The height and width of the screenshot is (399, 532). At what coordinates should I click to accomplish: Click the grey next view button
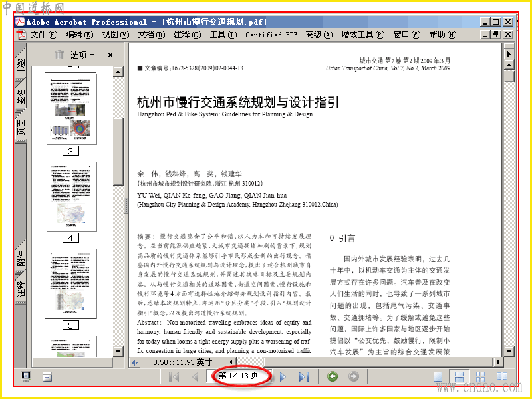click(354, 376)
